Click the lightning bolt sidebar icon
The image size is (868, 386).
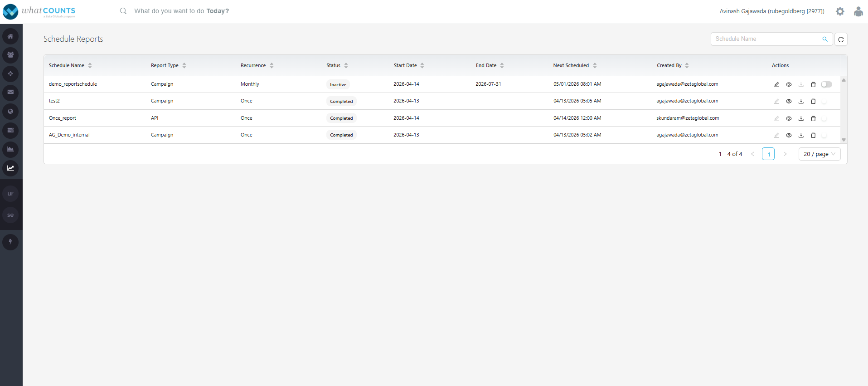click(x=10, y=242)
